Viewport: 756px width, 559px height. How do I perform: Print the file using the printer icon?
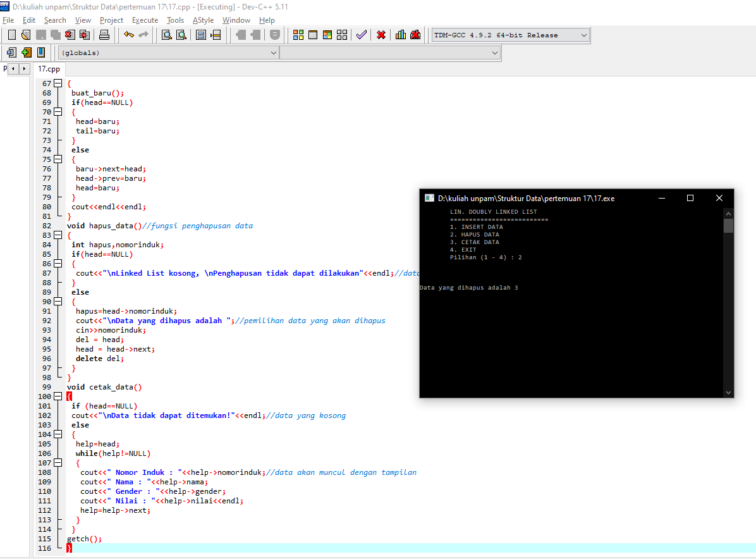(104, 35)
